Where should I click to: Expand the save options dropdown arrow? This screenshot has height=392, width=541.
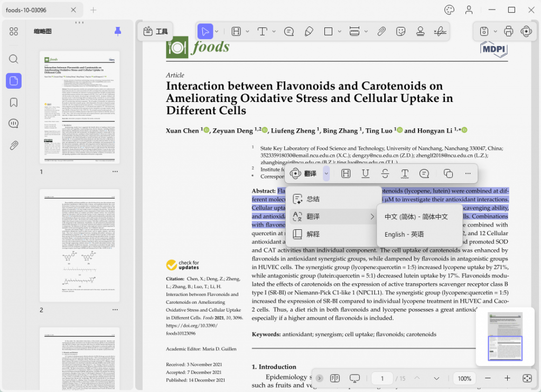pyautogui.click(x=496, y=31)
